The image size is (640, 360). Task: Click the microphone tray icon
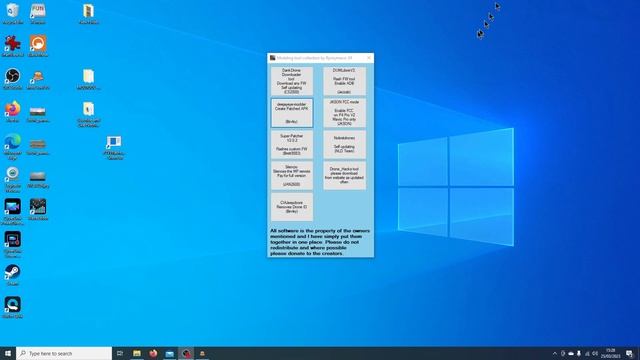pyautogui.click(x=579, y=353)
